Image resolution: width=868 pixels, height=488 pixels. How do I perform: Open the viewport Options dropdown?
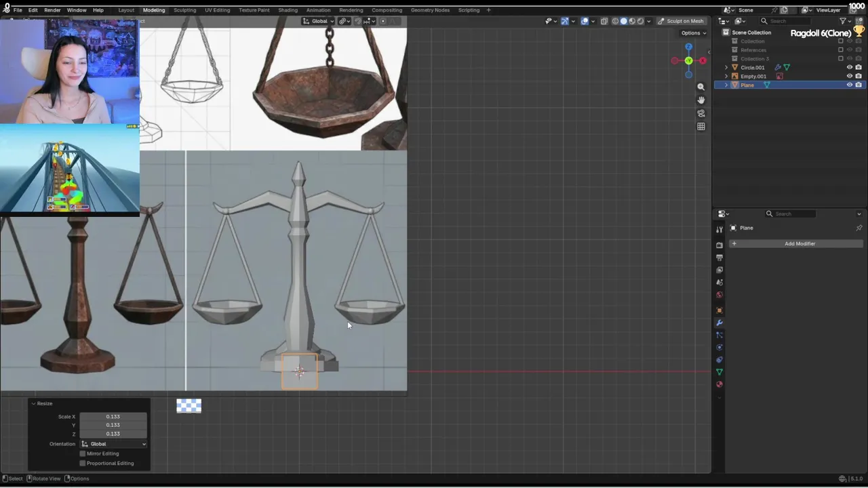click(694, 33)
